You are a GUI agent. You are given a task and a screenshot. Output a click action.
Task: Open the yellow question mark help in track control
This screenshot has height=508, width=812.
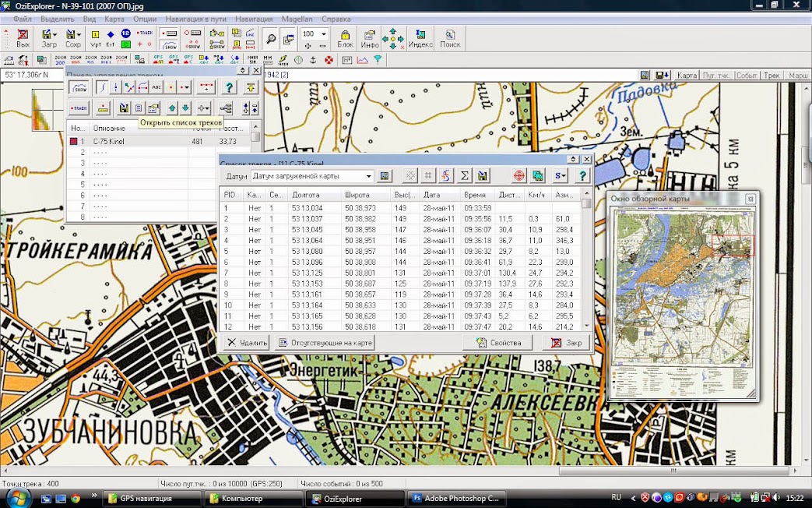(229, 87)
